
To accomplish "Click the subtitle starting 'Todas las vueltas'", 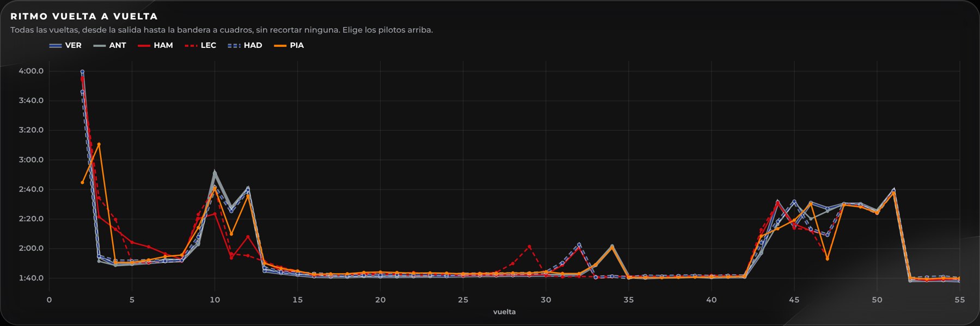I will pyautogui.click(x=222, y=30).
